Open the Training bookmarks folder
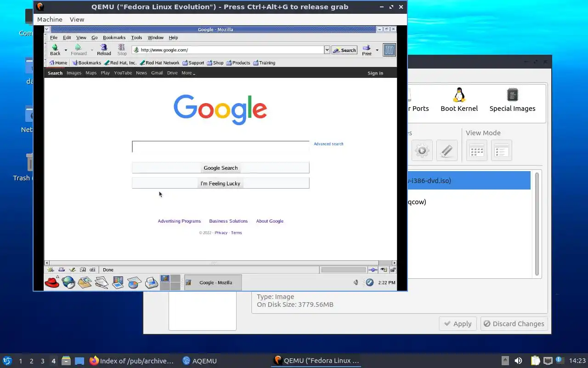This screenshot has width=588, height=368. point(264,63)
